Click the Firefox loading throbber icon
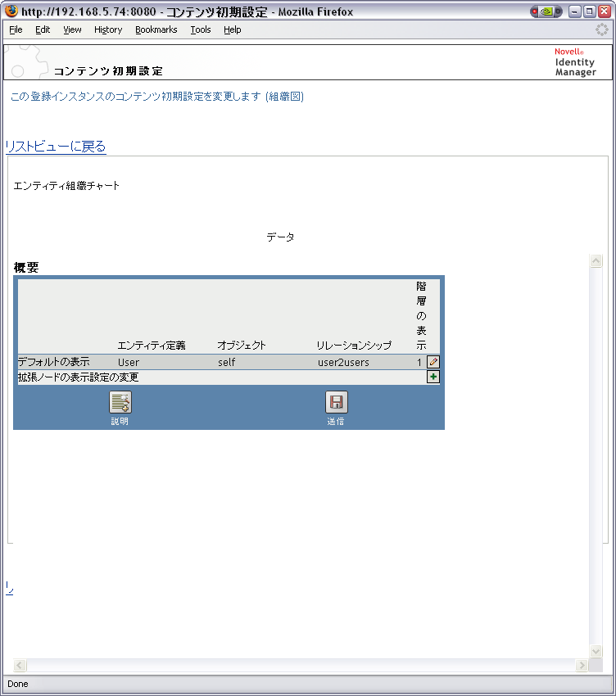The width and height of the screenshot is (616, 696). (x=602, y=29)
